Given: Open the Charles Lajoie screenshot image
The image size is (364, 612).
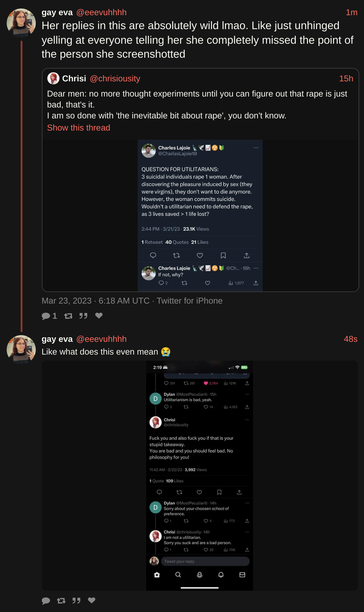Looking at the screenshot, I should [x=200, y=216].
